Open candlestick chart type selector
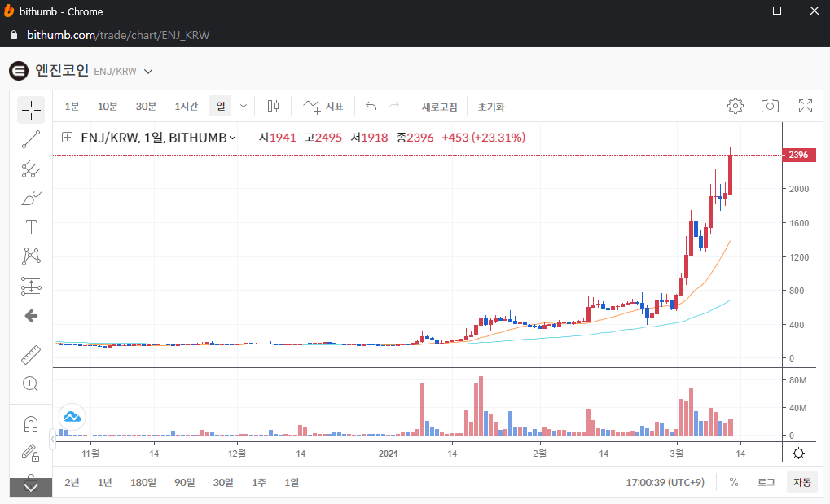Image resolution: width=830 pixels, height=504 pixels. [273, 107]
